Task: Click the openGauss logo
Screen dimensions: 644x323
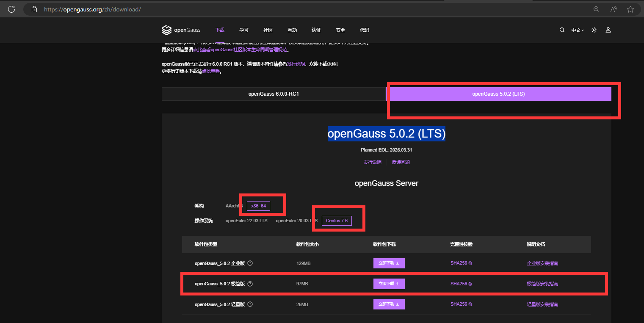Action: pos(181,30)
